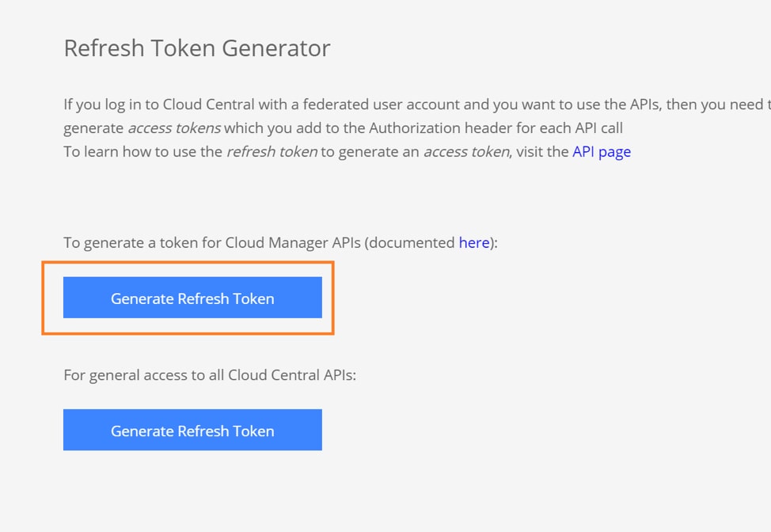Click 'If you log in to' sentence start
771x532 pixels.
click(x=109, y=104)
